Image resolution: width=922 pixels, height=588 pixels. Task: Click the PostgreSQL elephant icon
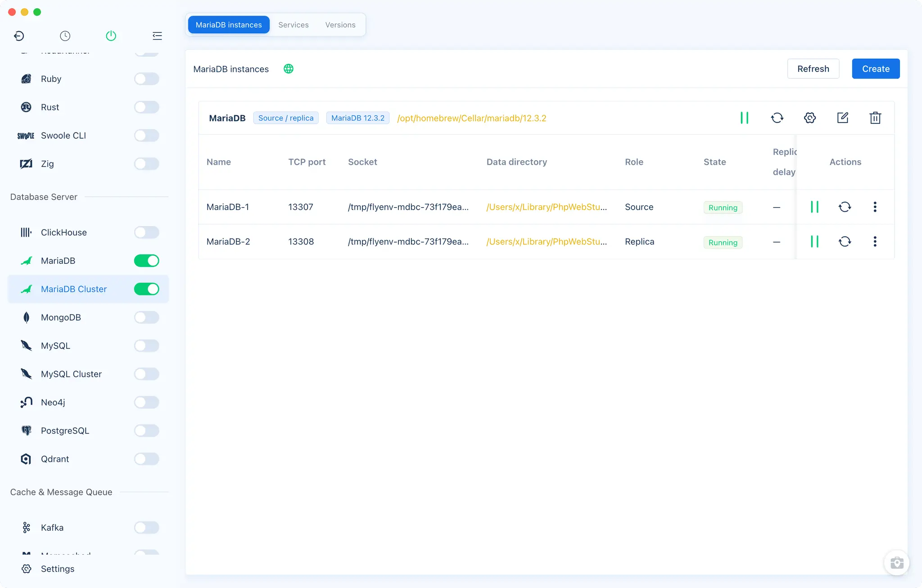(26, 431)
